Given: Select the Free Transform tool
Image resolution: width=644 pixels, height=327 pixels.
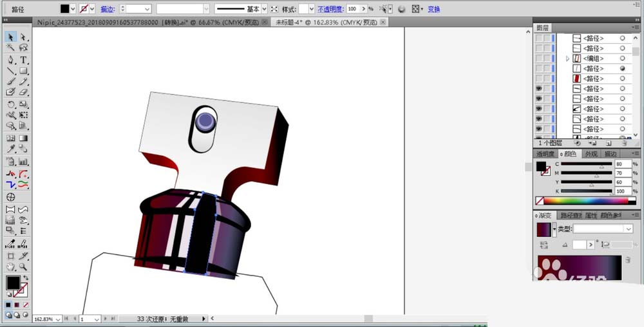Looking at the screenshot, I should coord(23,115).
